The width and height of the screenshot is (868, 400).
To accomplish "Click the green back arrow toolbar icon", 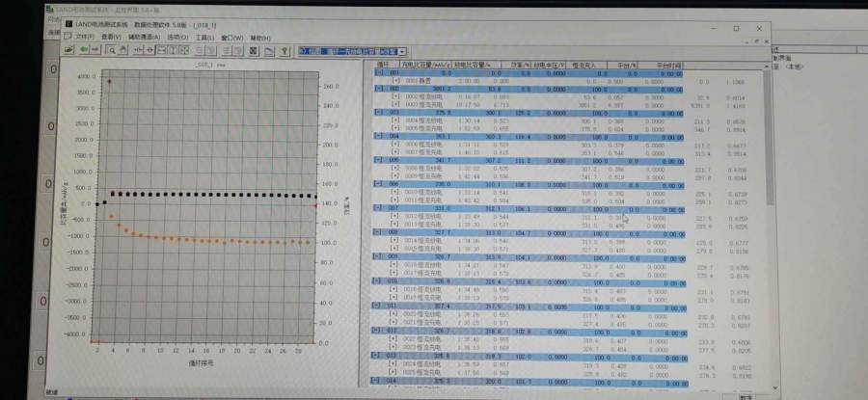I will click(84, 50).
